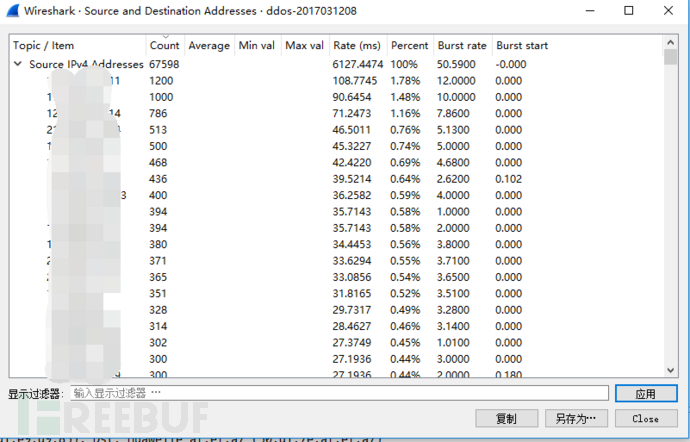The image size is (690, 442).
Task: Select the row with count 500
Action: tap(336, 146)
